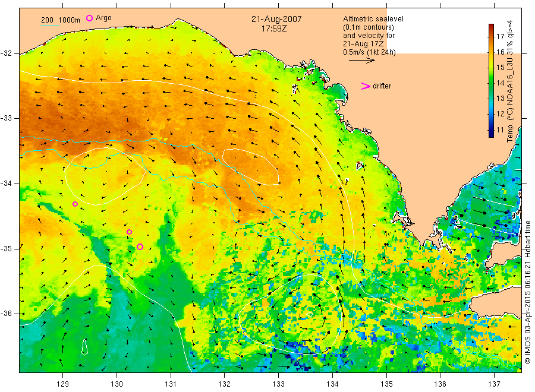Click the 'Altimetric sealevel' text

point(373,19)
